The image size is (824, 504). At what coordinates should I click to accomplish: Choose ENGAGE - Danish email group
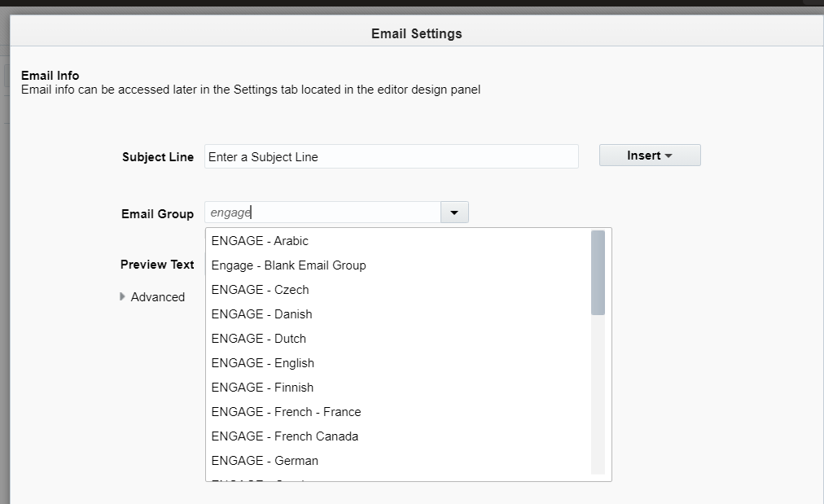261,314
